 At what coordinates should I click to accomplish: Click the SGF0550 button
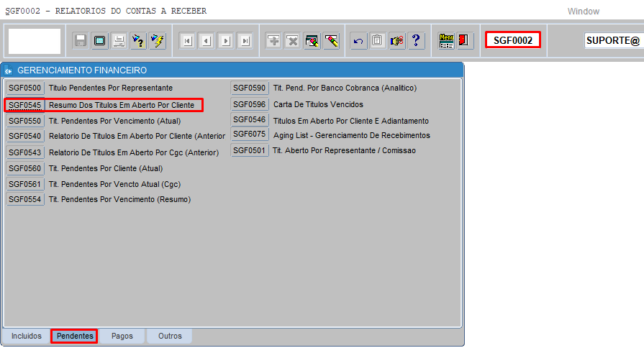click(25, 121)
